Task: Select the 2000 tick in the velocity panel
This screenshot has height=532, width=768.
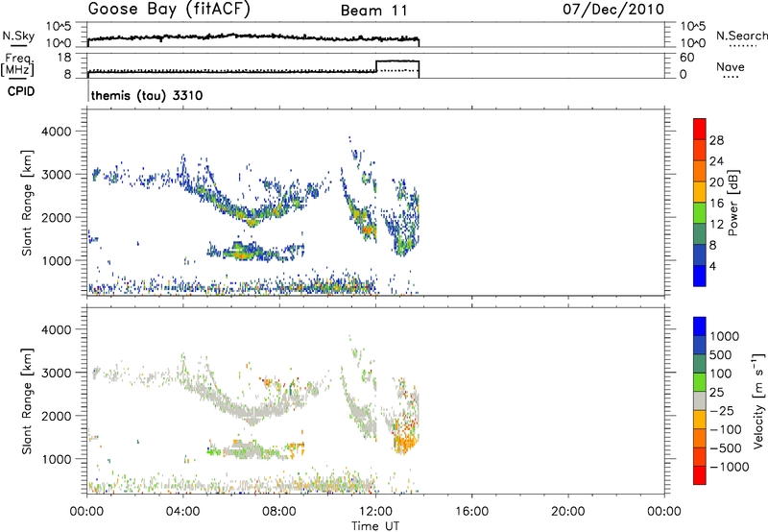Action: [x=59, y=416]
